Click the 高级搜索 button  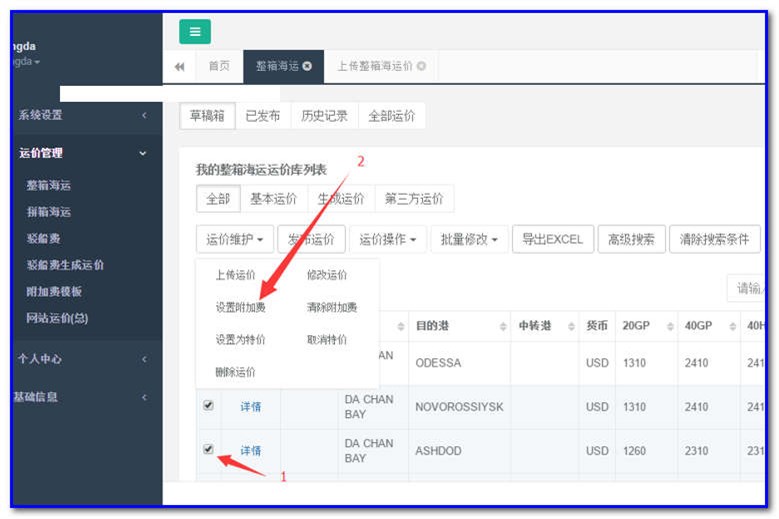(631, 239)
